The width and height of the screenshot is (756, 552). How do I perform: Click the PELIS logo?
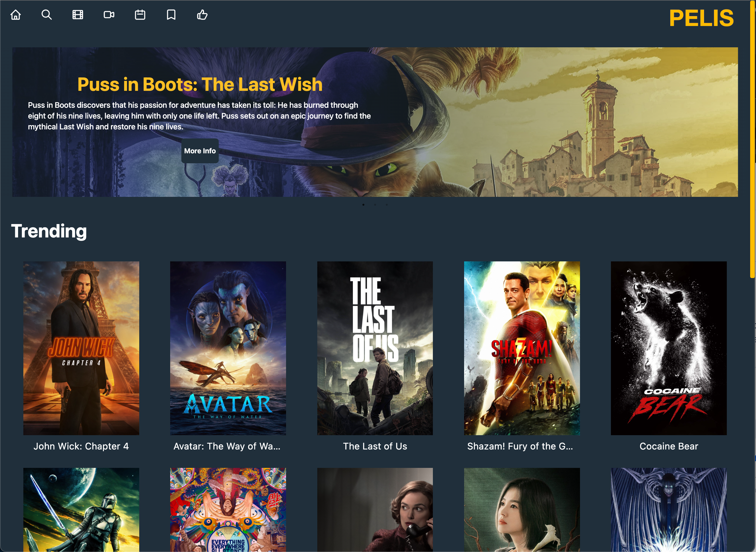(701, 18)
